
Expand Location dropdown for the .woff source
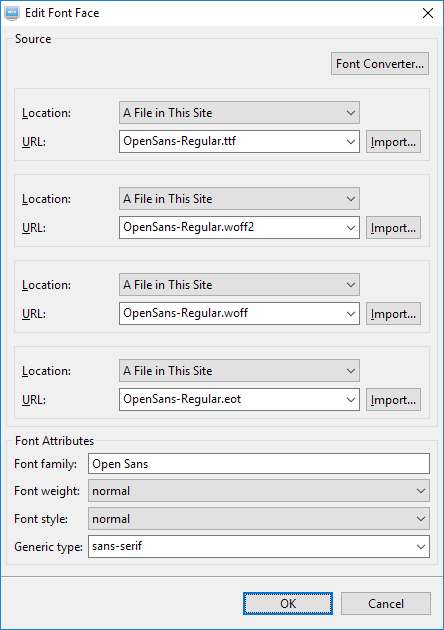(x=239, y=284)
